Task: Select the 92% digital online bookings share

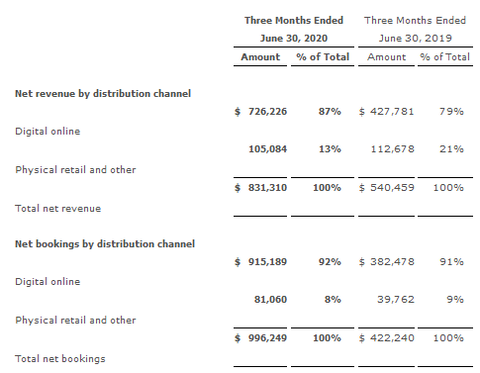Action: point(329,262)
